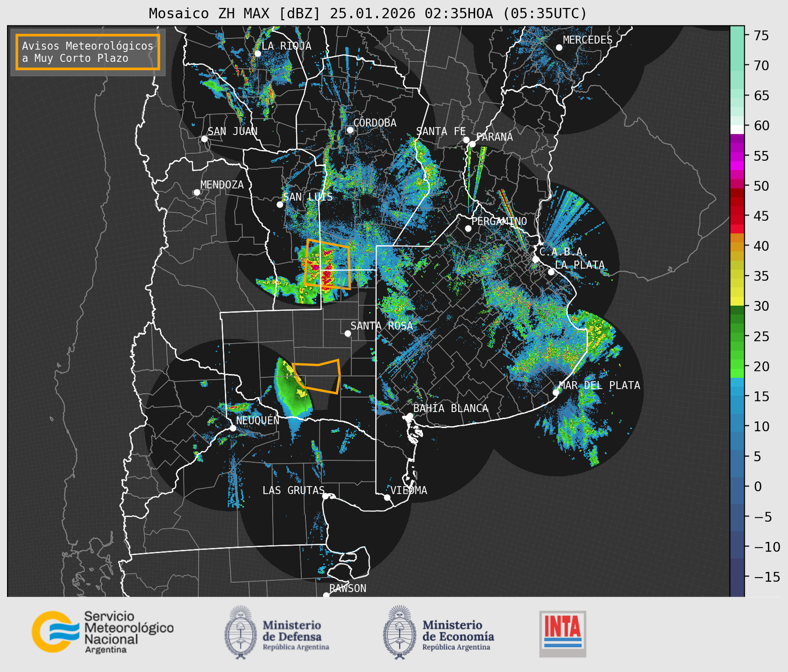Click the map title Mosaico ZH MAX [dBZ]
Screen dimensions: 788x672
point(234,13)
